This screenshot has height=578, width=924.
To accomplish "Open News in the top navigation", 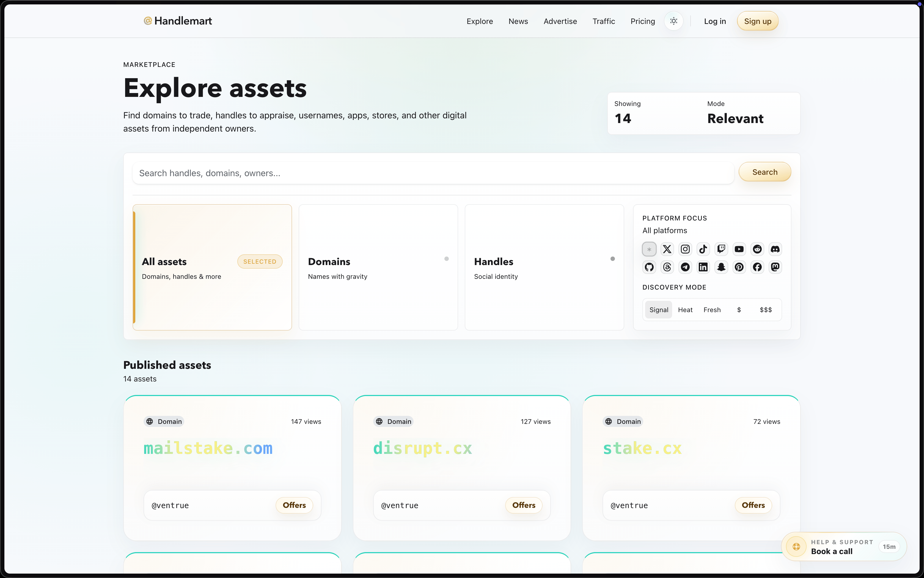I will (x=518, y=21).
